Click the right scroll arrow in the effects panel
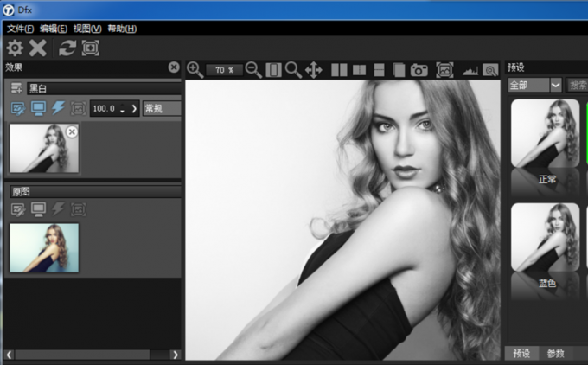Image resolution: width=588 pixels, height=365 pixels. tap(176, 355)
